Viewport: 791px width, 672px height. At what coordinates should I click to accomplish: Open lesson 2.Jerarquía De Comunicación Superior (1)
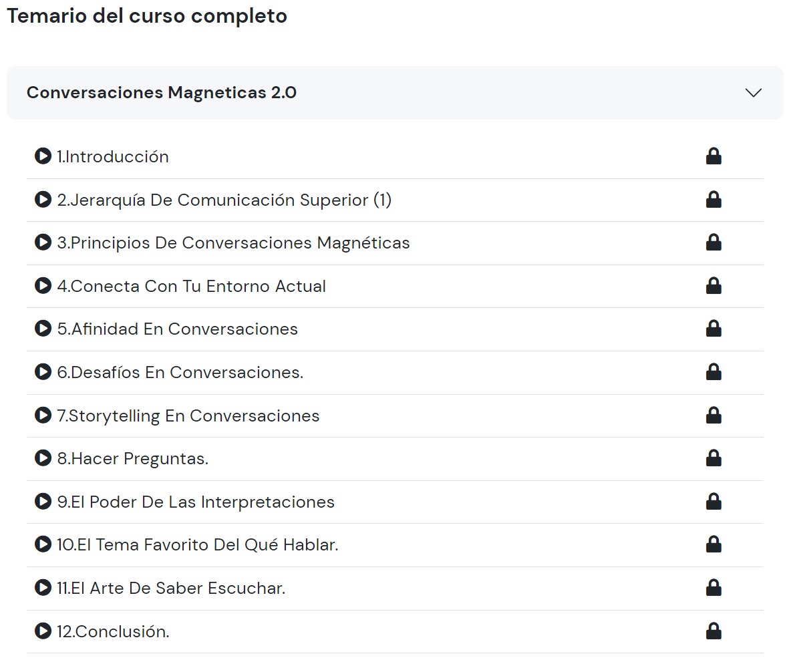pos(224,200)
